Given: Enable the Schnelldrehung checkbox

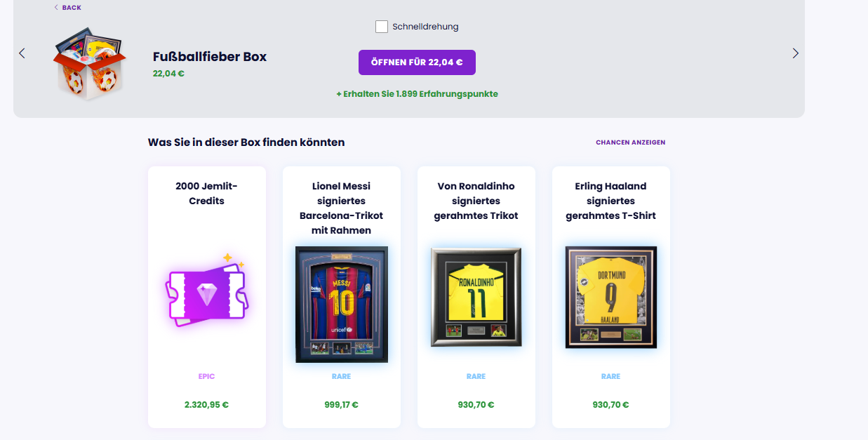Looking at the screenshot, I should click(x=382, y=27).
